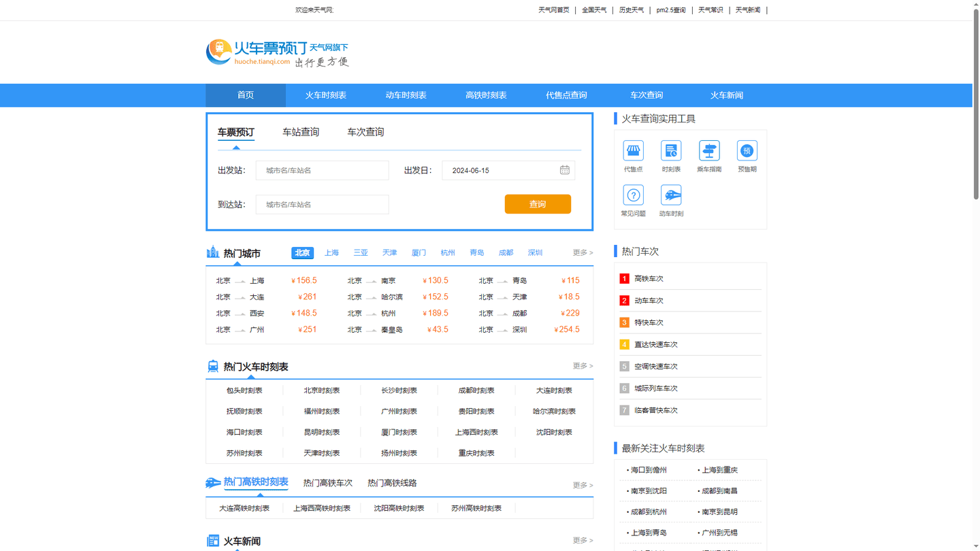Switch to the 车次查询 search tab
The height and width of the screenshot is (551, 980).
click(x=365, y=132)
